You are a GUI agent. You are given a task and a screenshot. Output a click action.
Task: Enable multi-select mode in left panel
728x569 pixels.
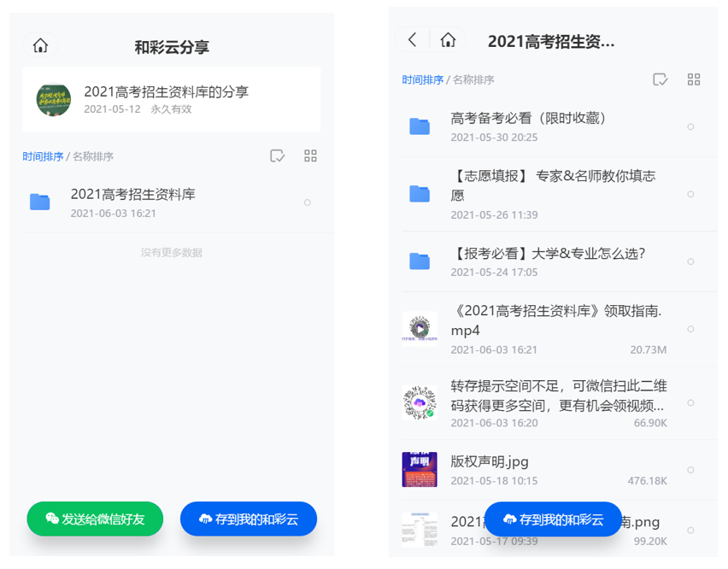pos(277,155)
